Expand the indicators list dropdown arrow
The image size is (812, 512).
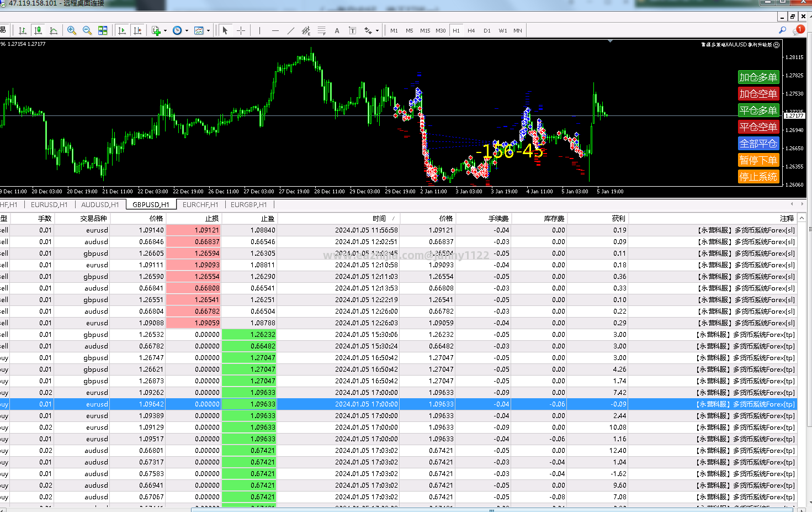(x=165, y=31)
